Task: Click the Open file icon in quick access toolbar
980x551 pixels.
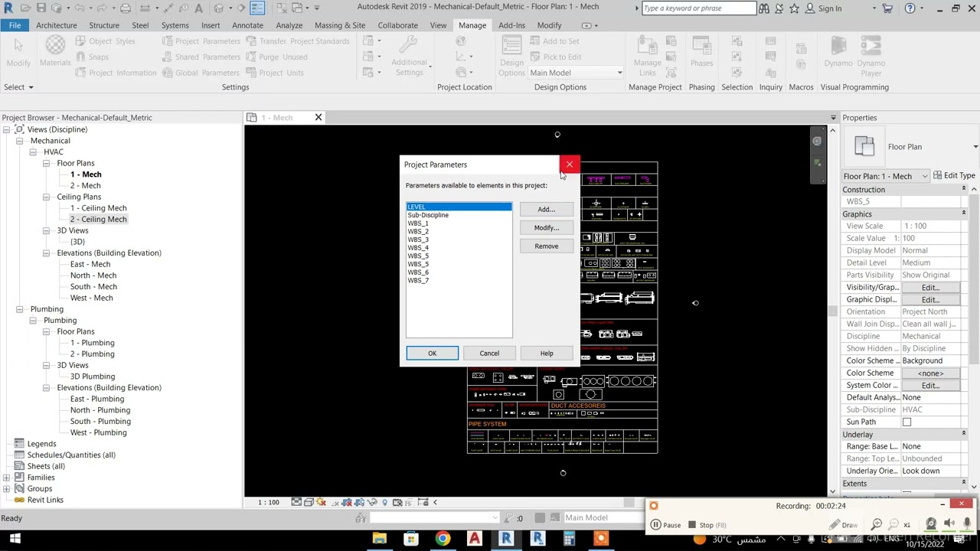Action: [25, 8]
